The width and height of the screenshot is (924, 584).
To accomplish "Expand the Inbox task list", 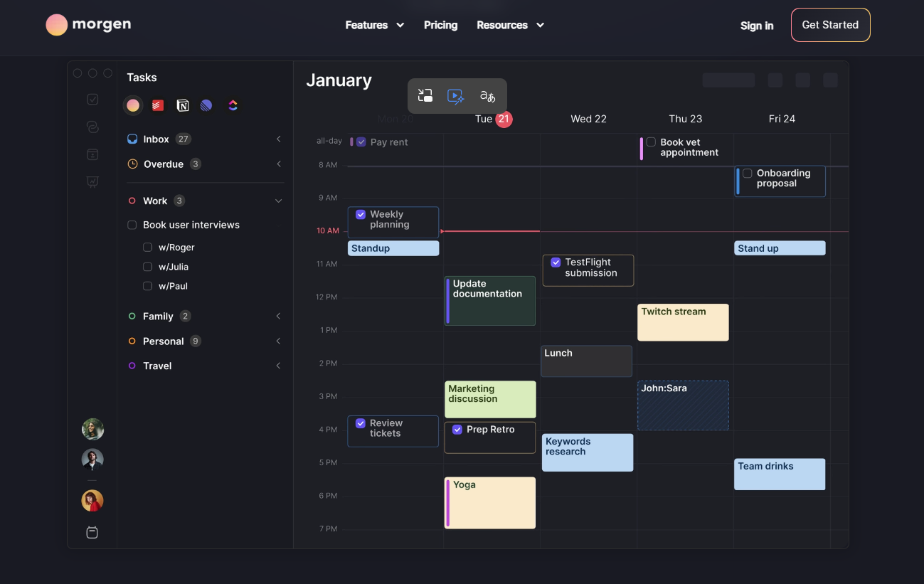I will pos(279,139).
